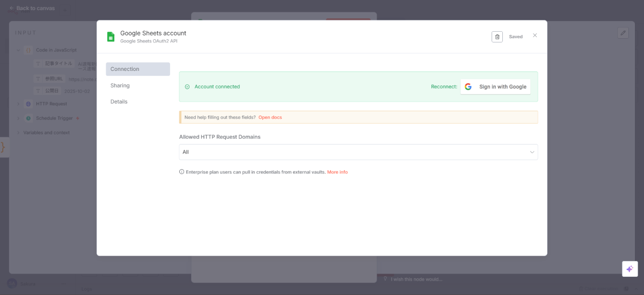Click the green Google Sheets logo icon
644x295 pixels.
[111, 37]
